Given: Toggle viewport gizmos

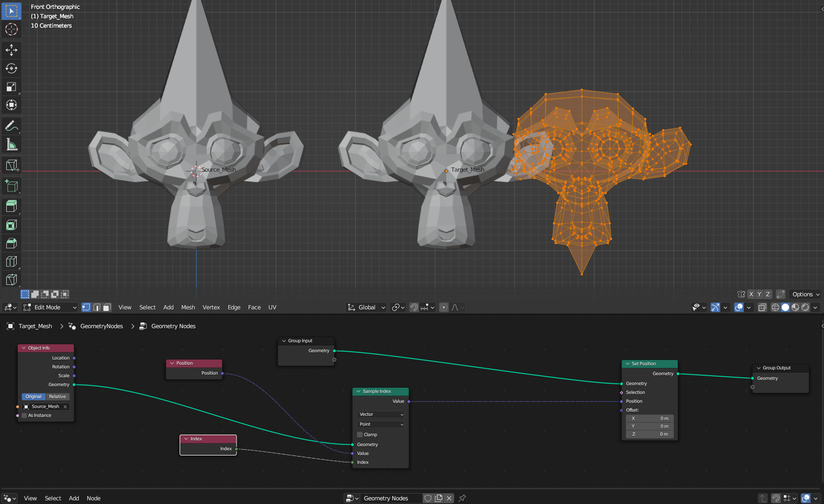Looking at the screenshot, I should (715, 307).
